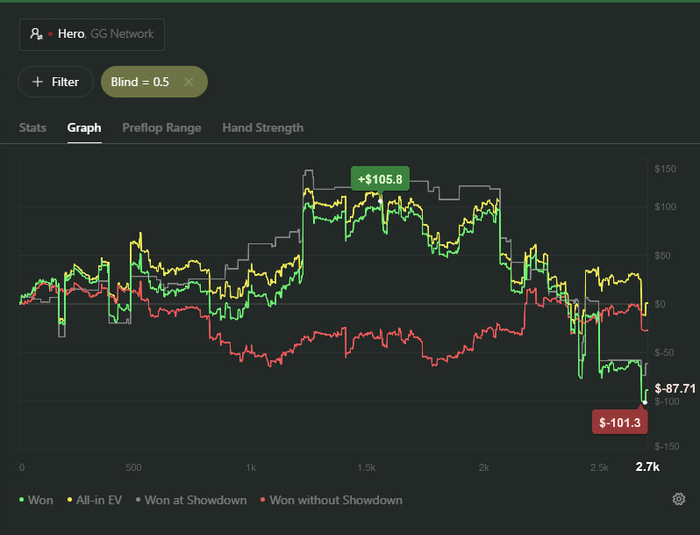The image size is (700, 535).
Task: Toggle the Won line in legend
Action: pyautogui.click(x=40, y=500)
